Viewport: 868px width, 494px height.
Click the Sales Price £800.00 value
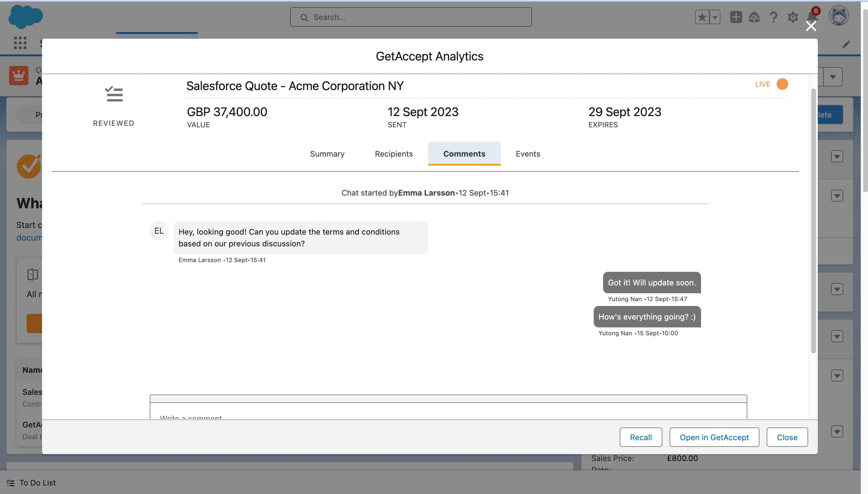682,458
